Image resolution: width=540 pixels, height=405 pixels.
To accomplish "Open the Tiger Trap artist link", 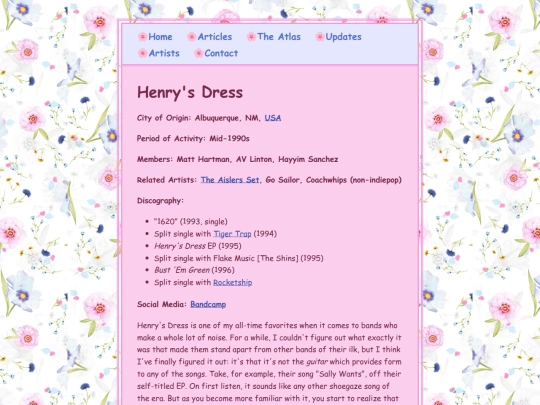I will 232,234.
